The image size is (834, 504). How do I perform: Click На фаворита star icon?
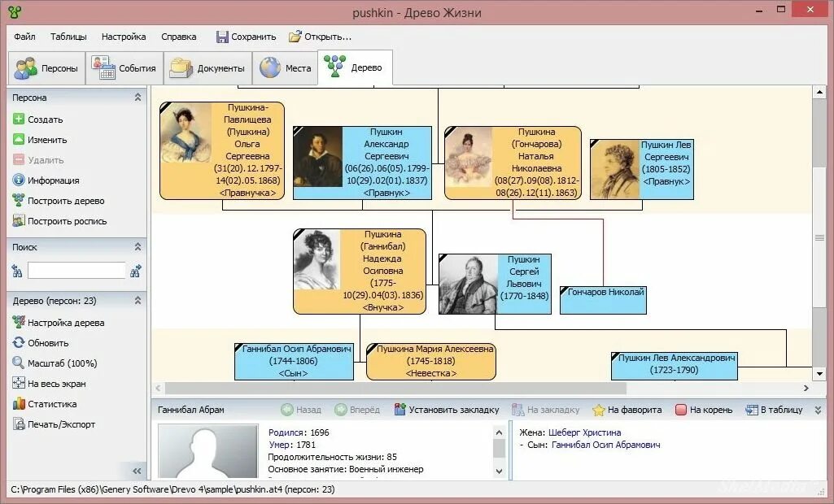(x=599, y=410)
